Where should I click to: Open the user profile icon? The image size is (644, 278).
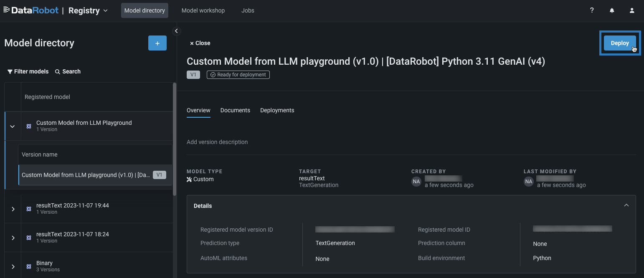[x=632, y=10]
